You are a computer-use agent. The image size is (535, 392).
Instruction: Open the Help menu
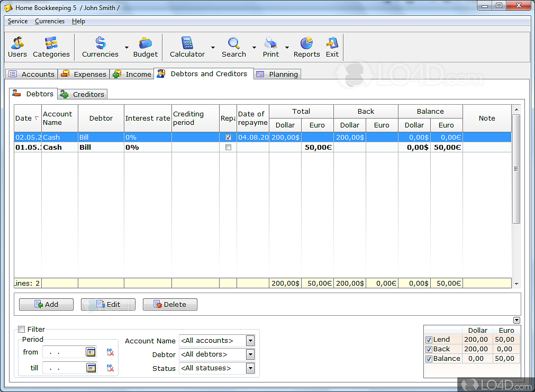(x=78, y=21)
